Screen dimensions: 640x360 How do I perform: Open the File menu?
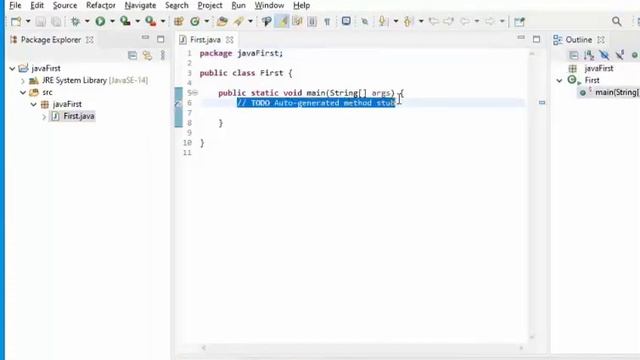point(15,5)
